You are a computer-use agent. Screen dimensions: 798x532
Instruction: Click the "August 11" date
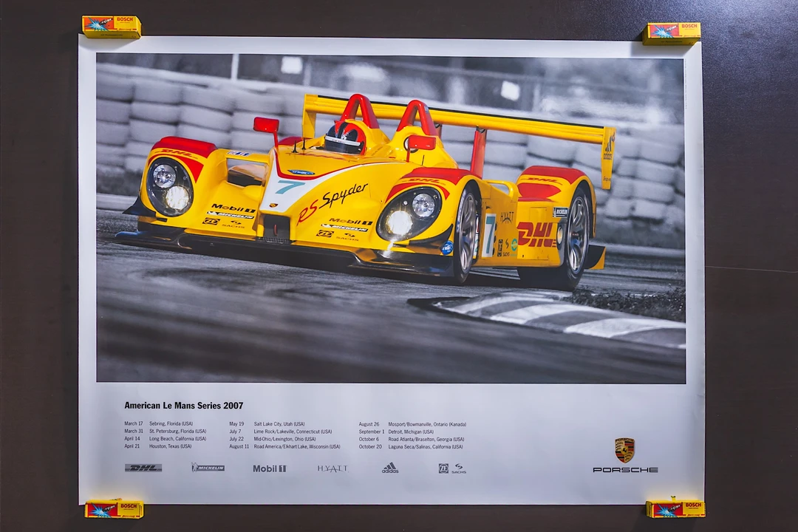(239, 446)
